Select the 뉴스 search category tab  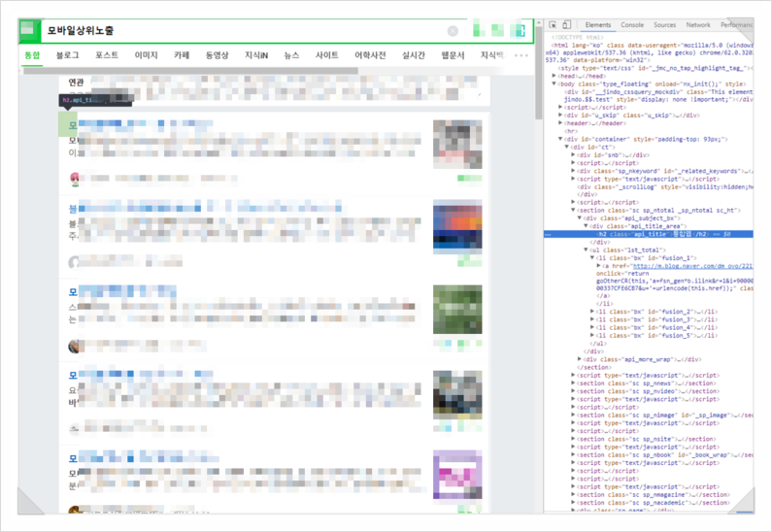pos(291,55)
